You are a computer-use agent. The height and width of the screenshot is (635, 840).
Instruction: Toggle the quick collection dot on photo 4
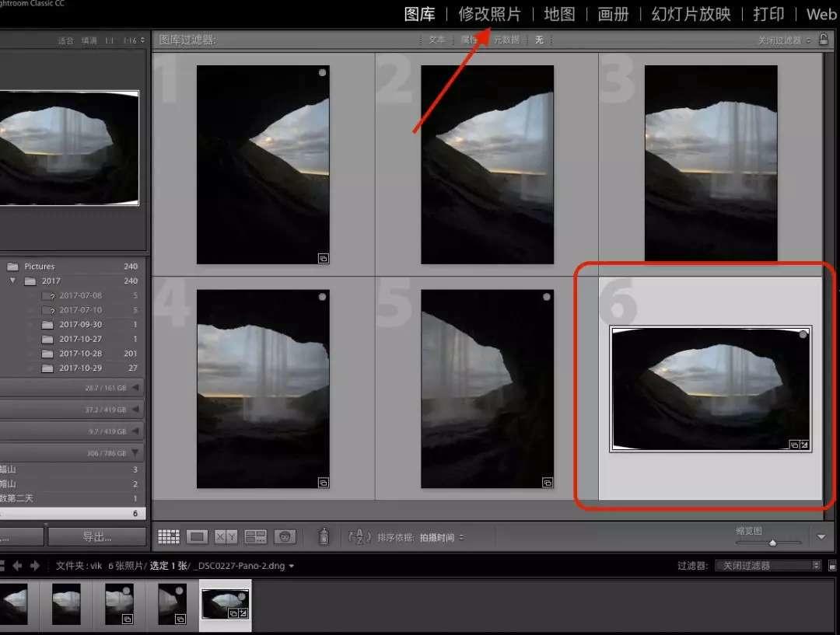(322, 297)
